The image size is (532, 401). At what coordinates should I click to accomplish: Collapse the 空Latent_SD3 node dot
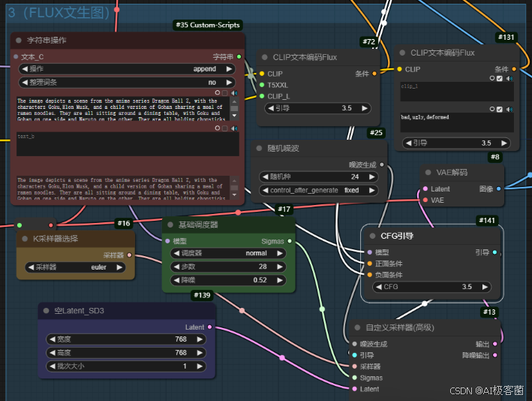click(46, 311)
